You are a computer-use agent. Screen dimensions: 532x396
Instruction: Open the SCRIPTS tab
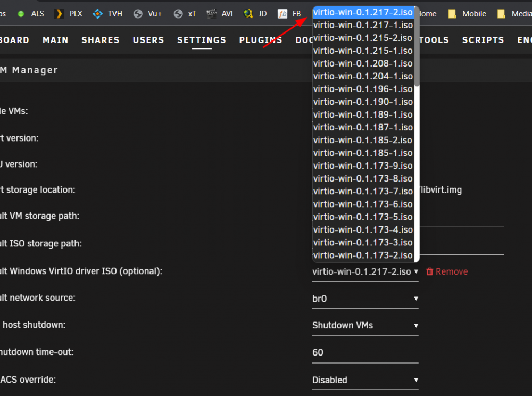(483, 40)
